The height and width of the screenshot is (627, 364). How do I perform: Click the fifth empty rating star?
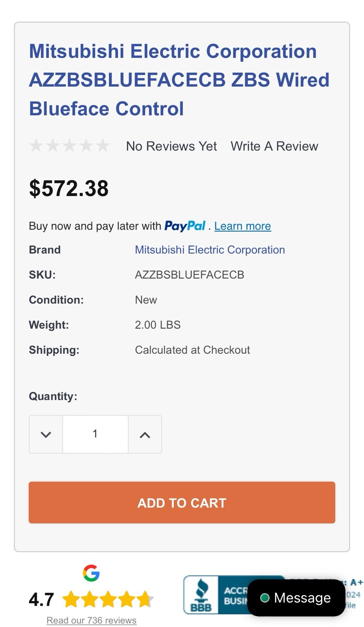click(x=103, y=146)
